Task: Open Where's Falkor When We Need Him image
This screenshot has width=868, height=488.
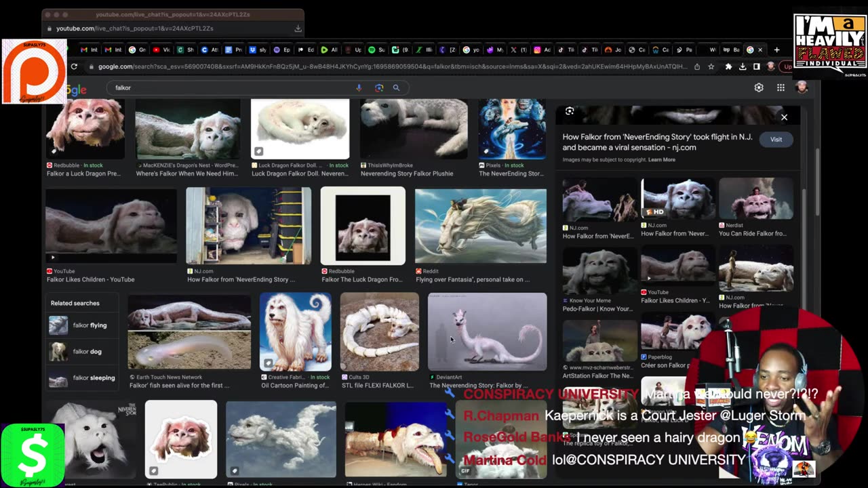Action: (x=188, y=129)
